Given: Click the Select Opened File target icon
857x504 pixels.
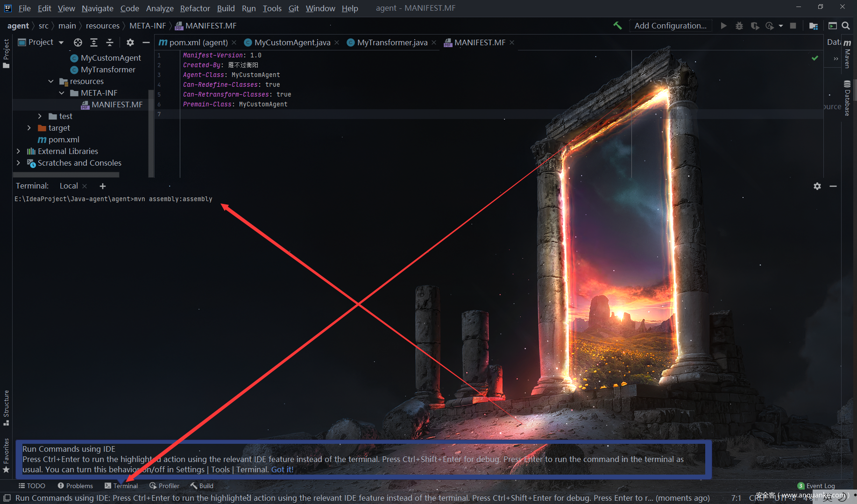Looking at the screenshot, I should [78, 42].
